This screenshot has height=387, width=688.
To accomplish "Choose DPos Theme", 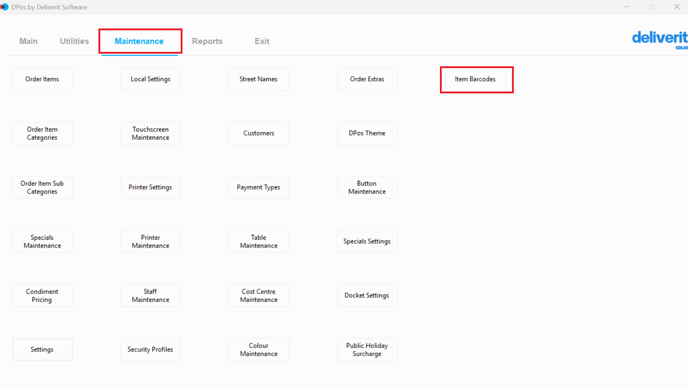I will pyautogui.click(x=367, y=133).
